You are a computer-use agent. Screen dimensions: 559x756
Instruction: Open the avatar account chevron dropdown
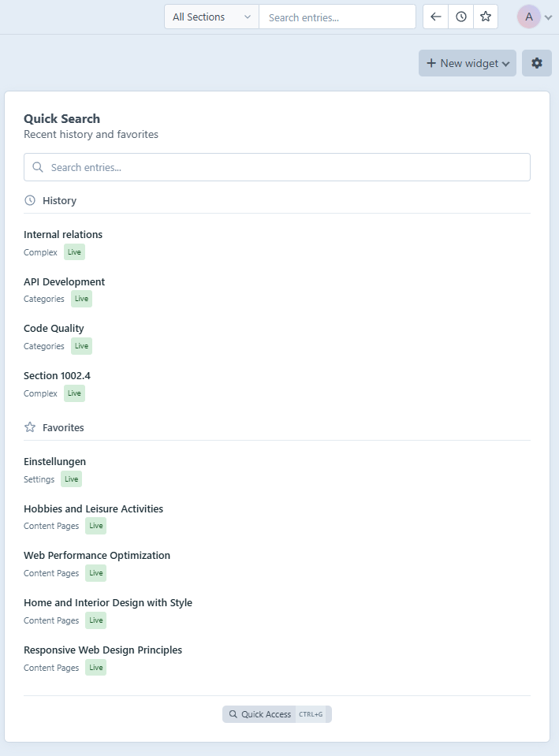click(x=550, y=17)
